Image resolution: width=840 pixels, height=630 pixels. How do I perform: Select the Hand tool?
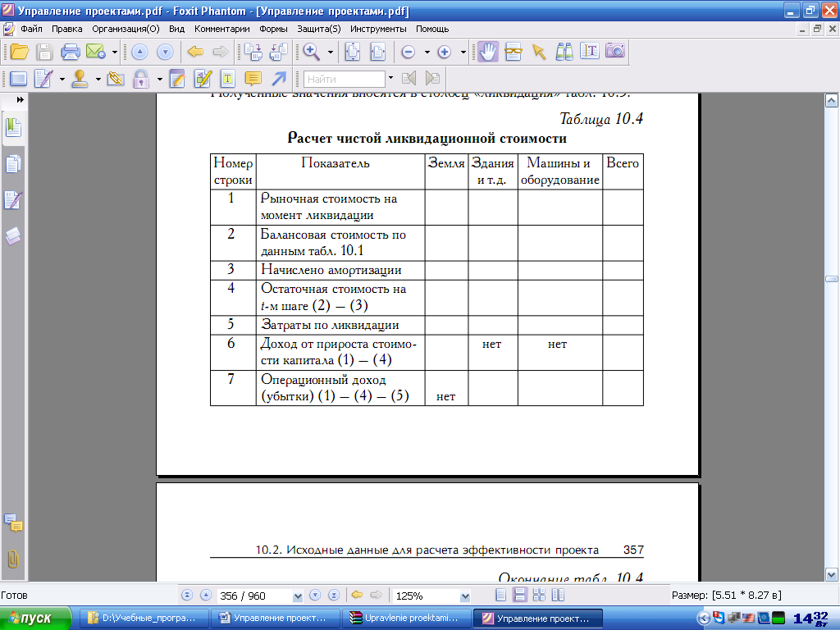click(487, 52)
